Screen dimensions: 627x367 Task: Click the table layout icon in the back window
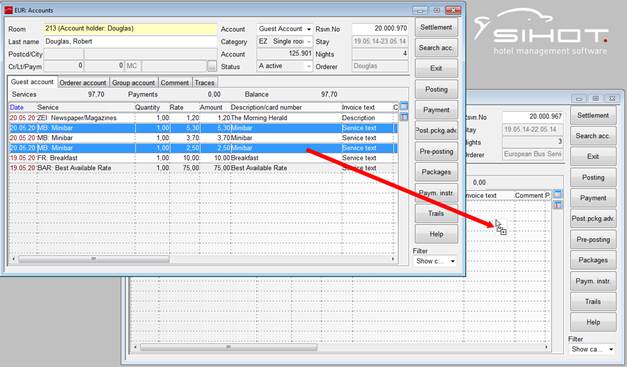pos(557,194)
